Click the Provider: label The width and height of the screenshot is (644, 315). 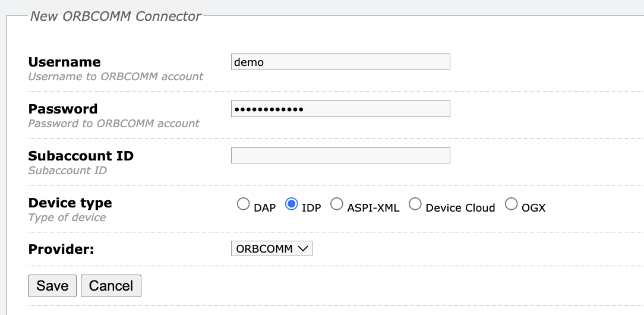[61, 249]
